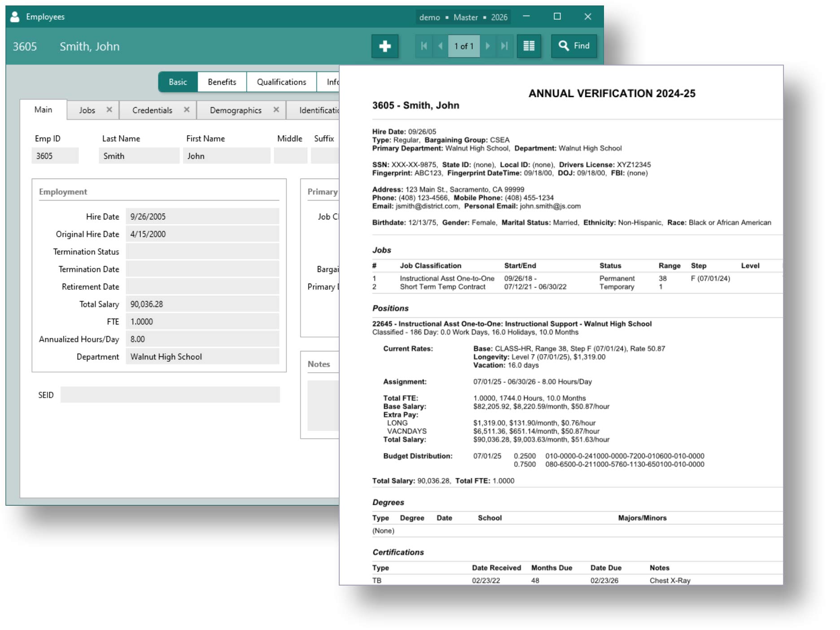The image size is (840, 630).
Task: Jump to last record arrow
Action: 504,46
